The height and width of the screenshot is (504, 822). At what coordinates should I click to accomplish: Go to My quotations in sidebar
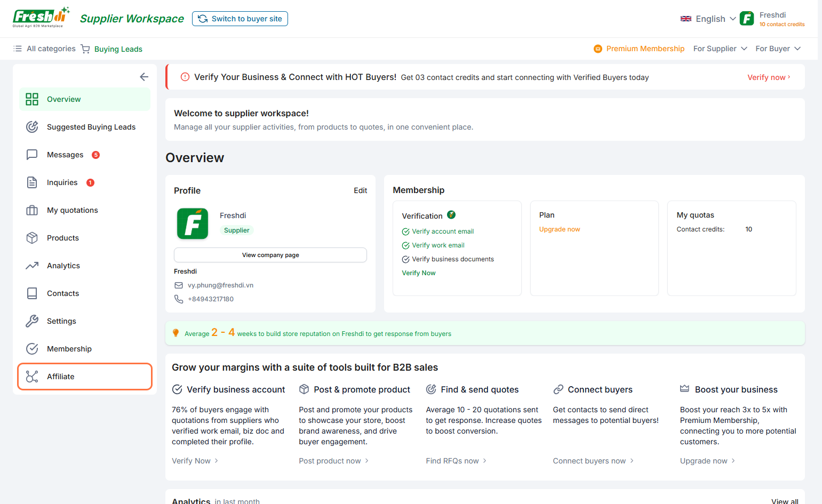(x=72, y=210)
